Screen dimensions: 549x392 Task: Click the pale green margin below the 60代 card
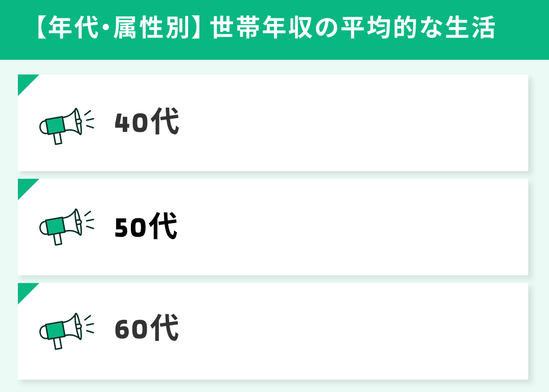[273, 386]
